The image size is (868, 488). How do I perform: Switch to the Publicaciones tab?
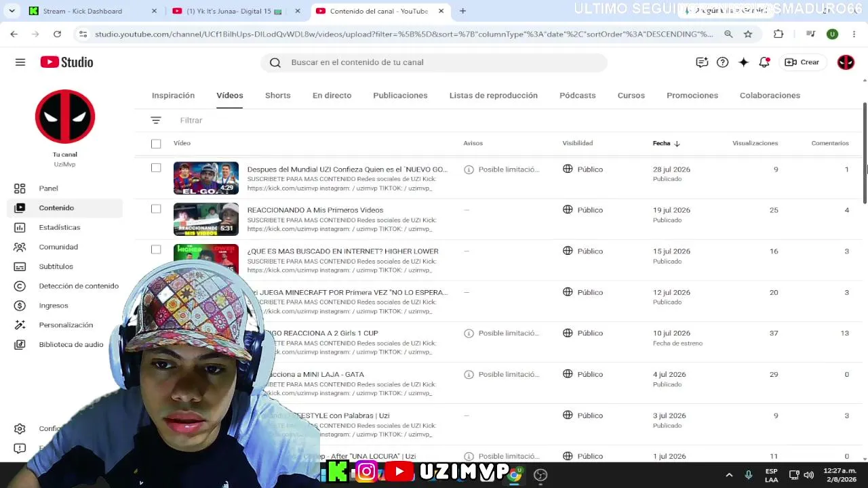[400, 96]
